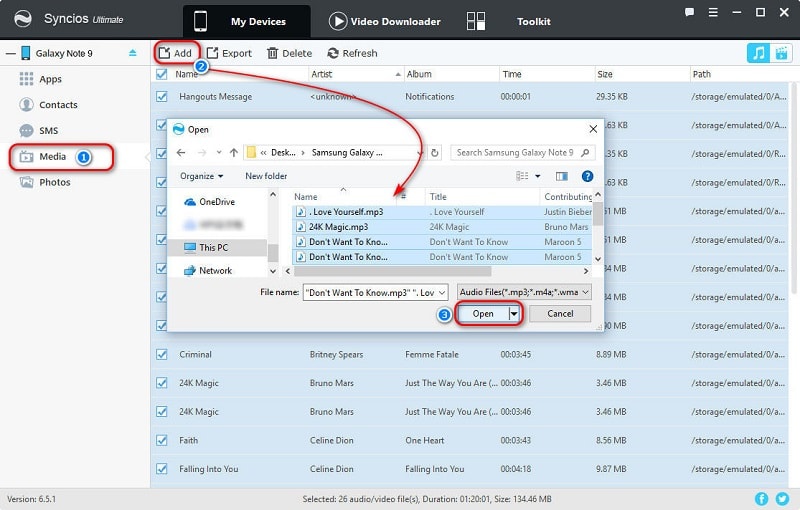This screenshot has width=800, height=510.
Task: Open recent locations dropdown in Open dialog
Action: tap(219, 152)
